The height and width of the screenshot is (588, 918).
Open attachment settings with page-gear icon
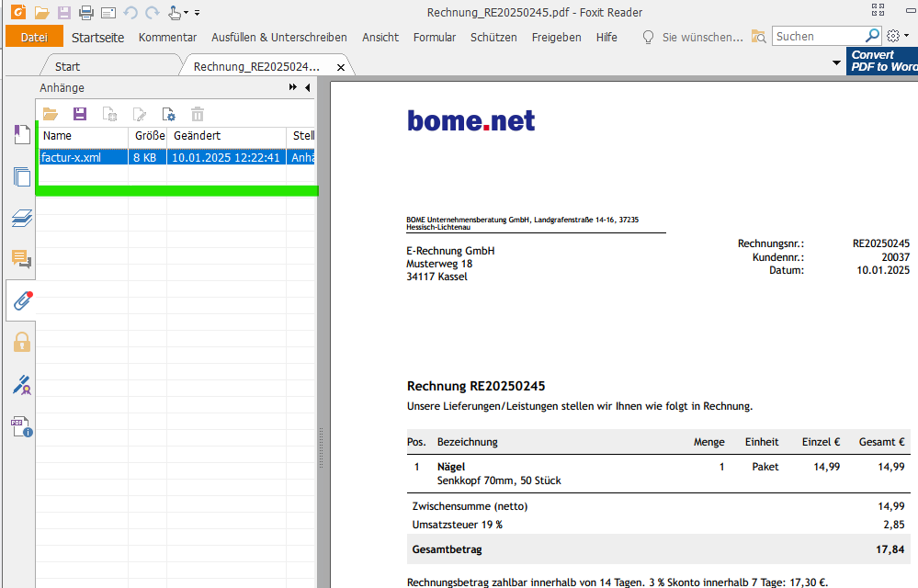[168, 114]
